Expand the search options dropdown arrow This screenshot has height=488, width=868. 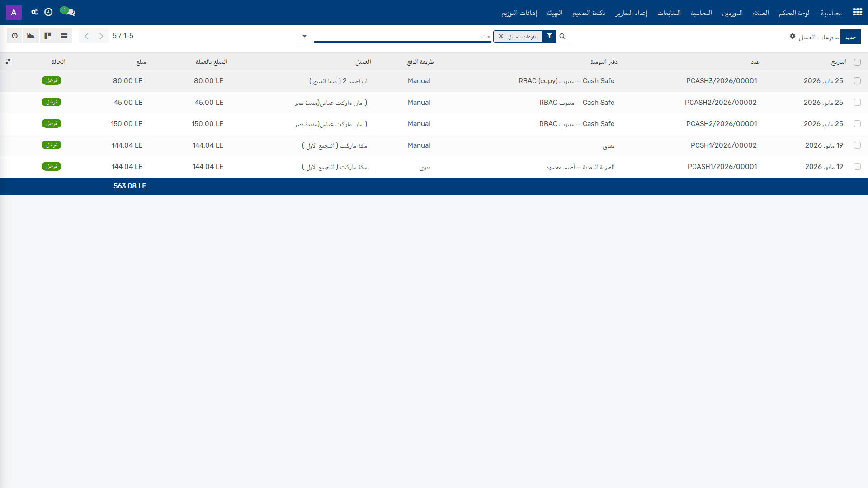[304, 36]
